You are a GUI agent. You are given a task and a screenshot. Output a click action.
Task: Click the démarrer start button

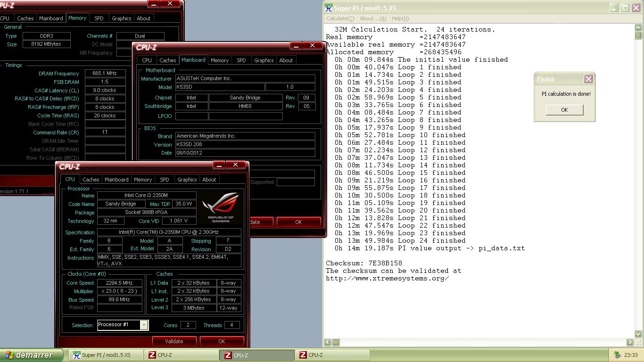(x=31, y=355)
